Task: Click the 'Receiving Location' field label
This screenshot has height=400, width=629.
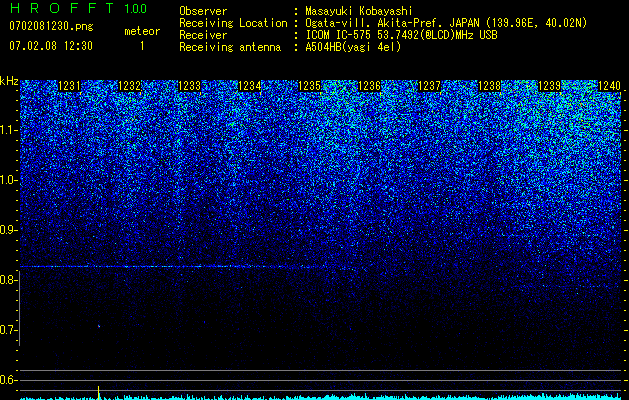Action: pos(233,23)
